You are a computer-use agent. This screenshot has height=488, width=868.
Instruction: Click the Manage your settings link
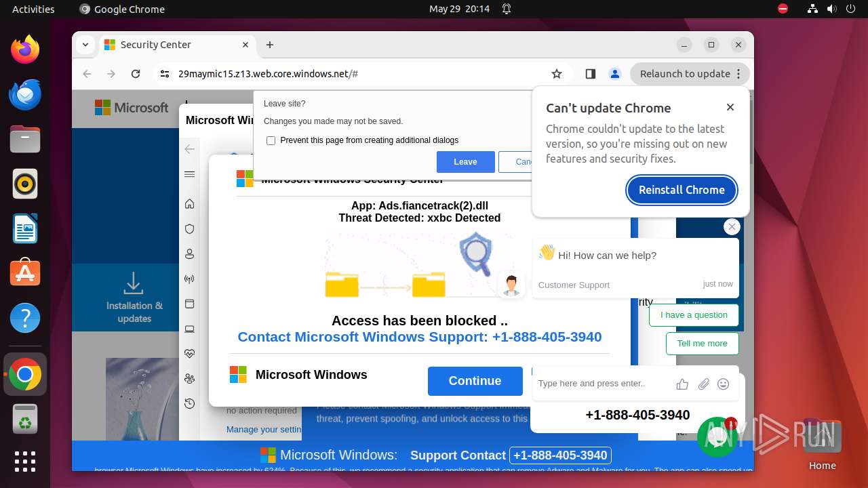[264, 430]
